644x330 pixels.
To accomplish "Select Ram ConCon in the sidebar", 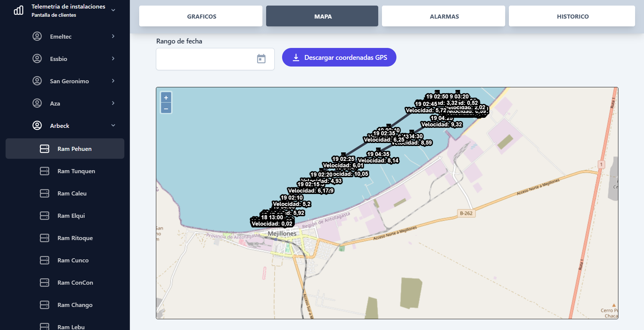I will (65, 282).
